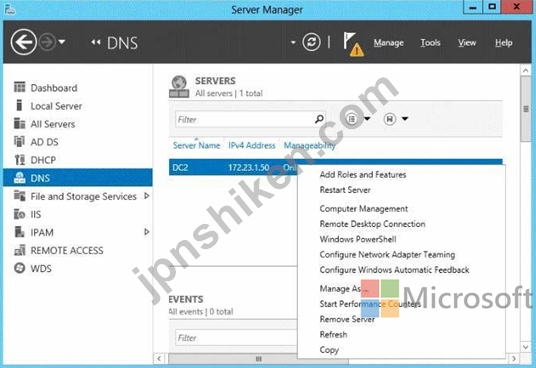The height and width of the screenshot is (368, 536).
Task: Click the back navigation arrow button
Action: tap(24, 42)
